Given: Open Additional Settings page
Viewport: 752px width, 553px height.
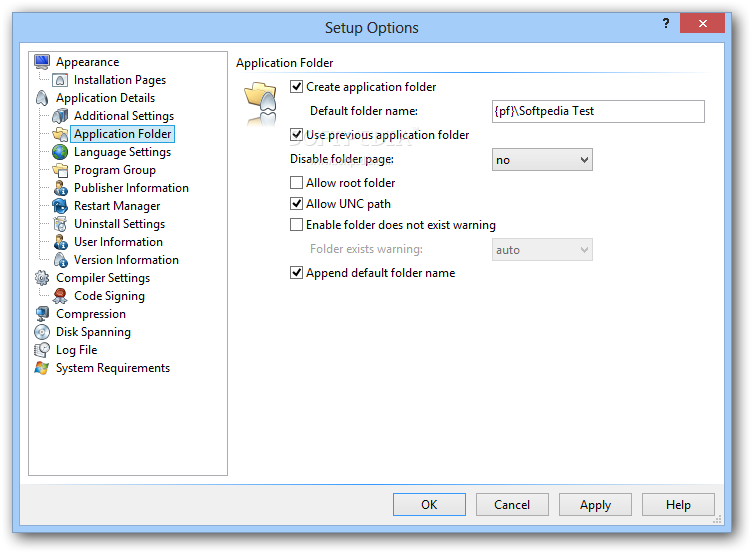Looking at the screenshot, I should click(x=124, y=116).
